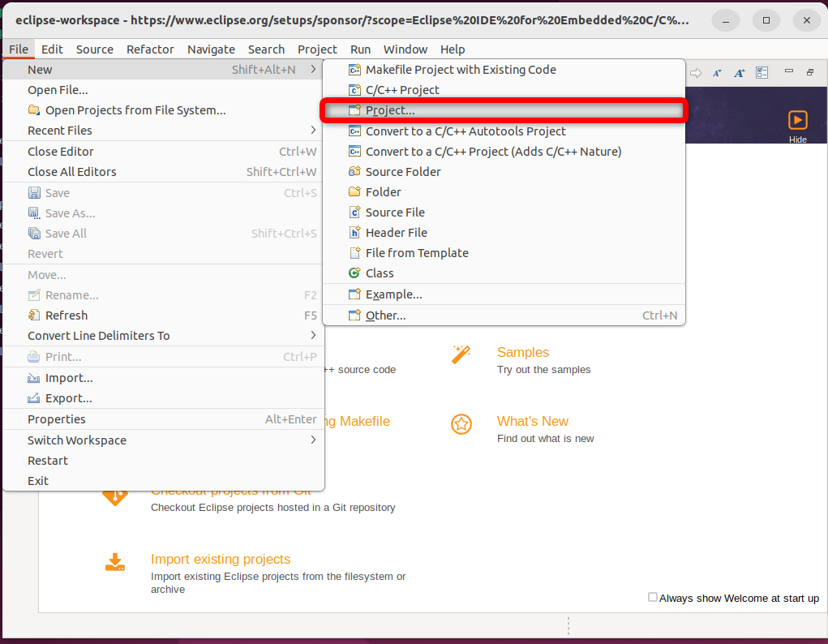Image resolution: width=828 pixels, height=644 pixels.
Task: Restore the Welcome view panel
Action: 810,72
